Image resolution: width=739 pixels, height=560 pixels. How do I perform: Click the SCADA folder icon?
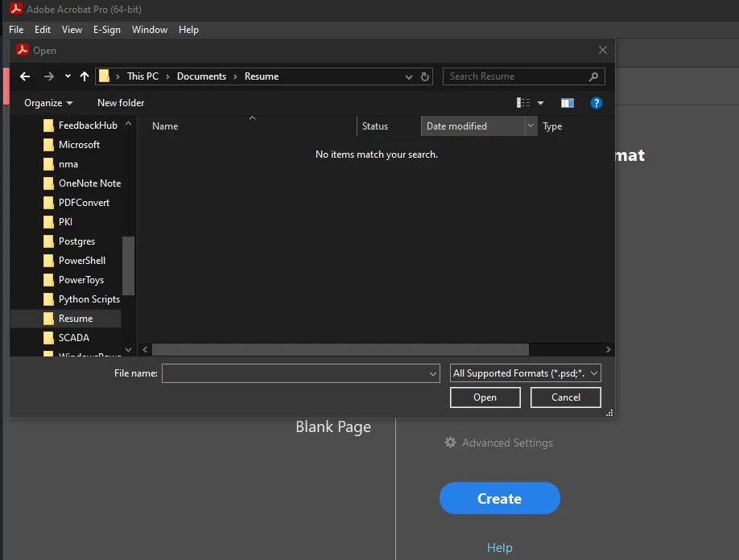pyautogui.click(x=48, y=338)
